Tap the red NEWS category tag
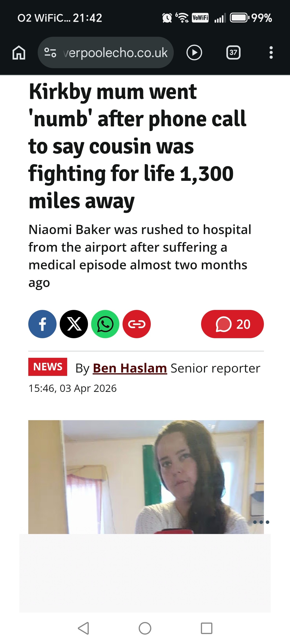290x644 pixels. 48,367
